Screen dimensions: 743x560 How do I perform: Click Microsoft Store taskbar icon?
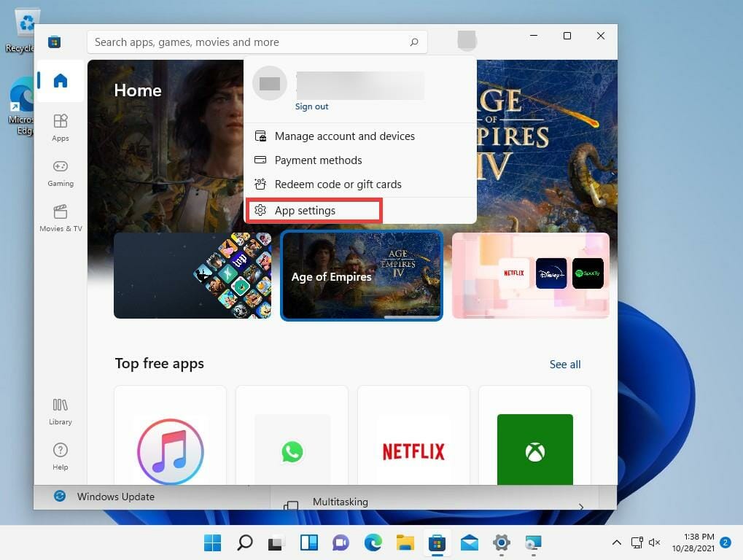coord(437,542)
